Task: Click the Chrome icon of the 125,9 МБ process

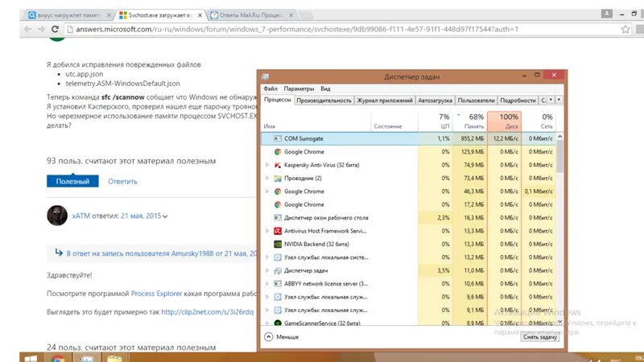Action: (278, 152)
